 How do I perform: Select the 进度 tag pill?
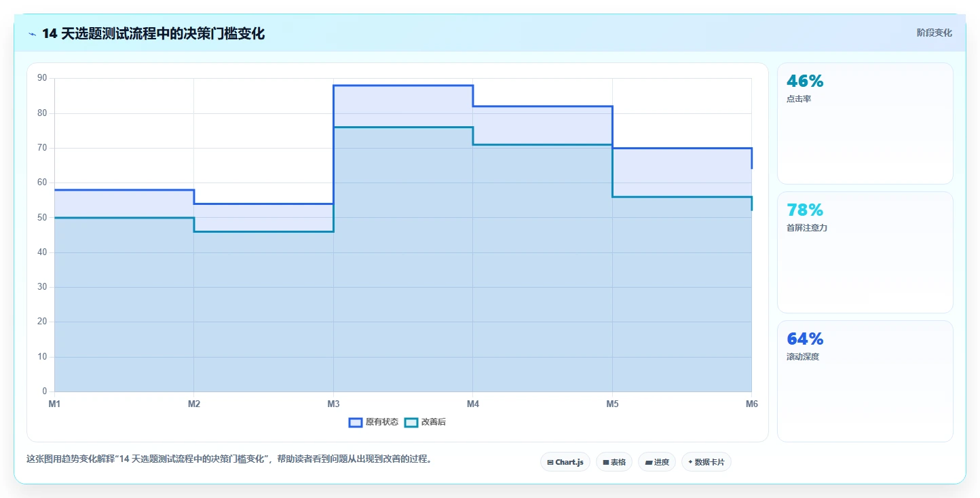click(x=657, y=462)
